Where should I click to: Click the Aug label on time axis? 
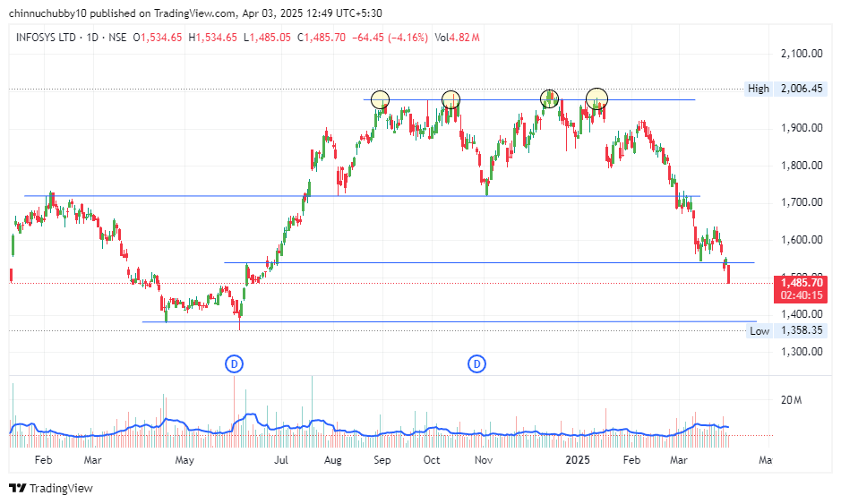pos(332,460)
